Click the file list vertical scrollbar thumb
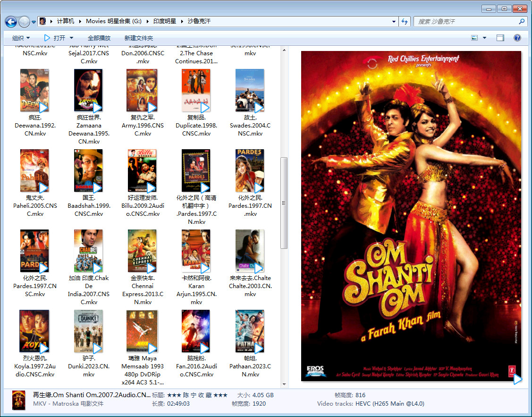Viewport: 532px width, 417px height. click(x=284, y=203)
